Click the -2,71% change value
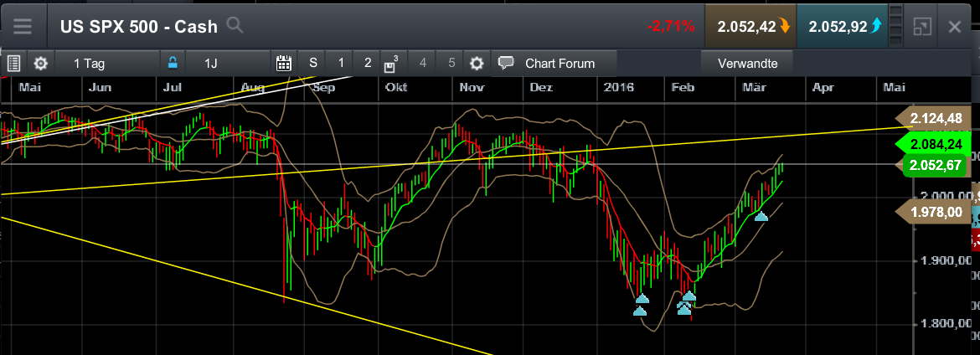980x355 pixels. (671, 26)
